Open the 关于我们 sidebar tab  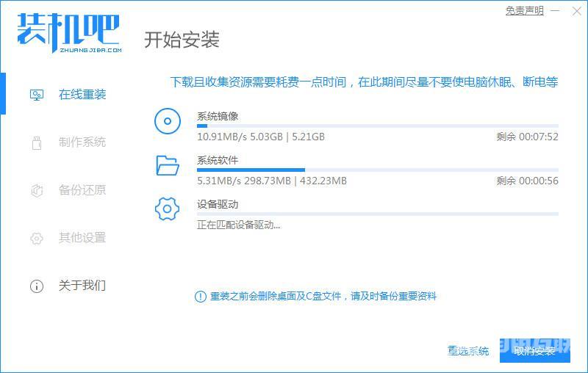82,286
